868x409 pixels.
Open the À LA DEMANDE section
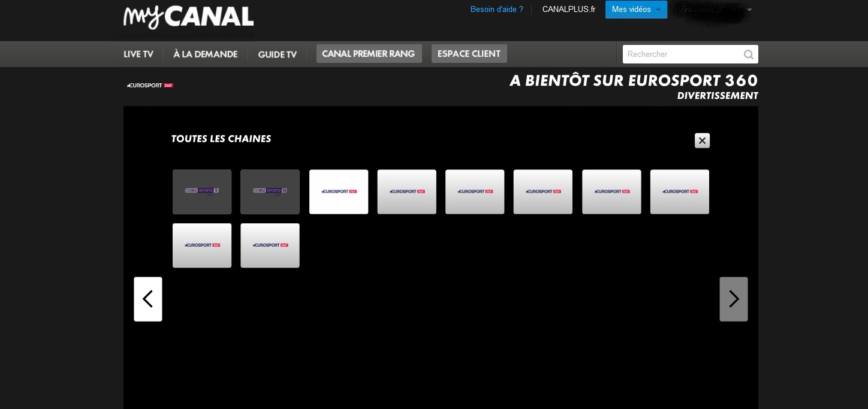coord(206,54)
